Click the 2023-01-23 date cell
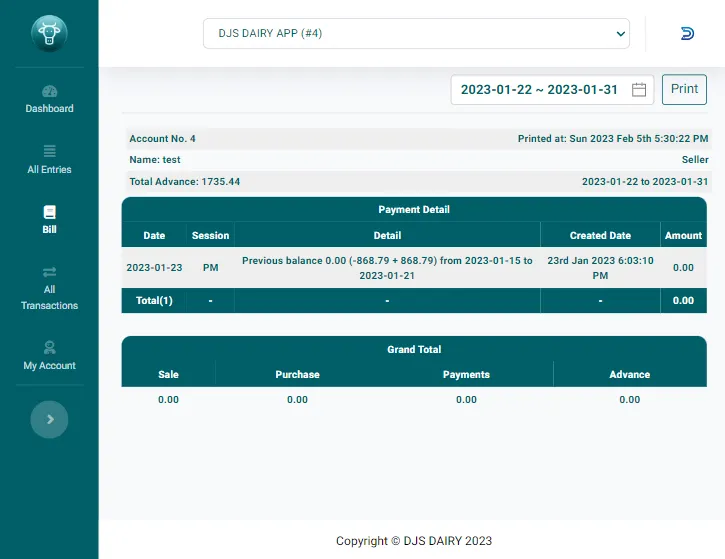725x559 pixels. [154, 268]
